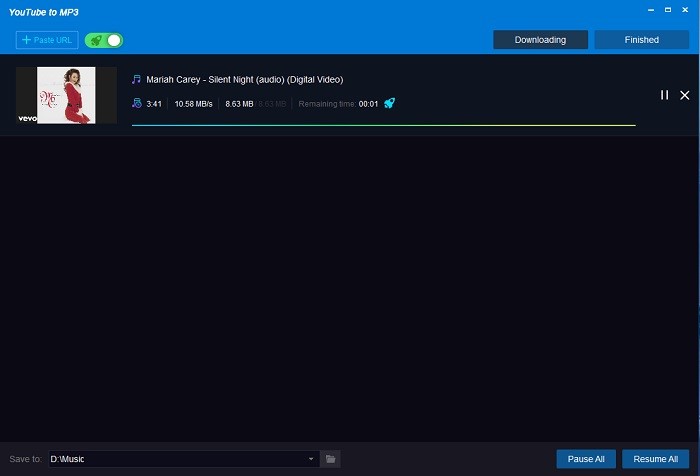Click the Remaining time 00:01 text
The image size is (700, 476).
pyautogui.click(x=338, y=104)
